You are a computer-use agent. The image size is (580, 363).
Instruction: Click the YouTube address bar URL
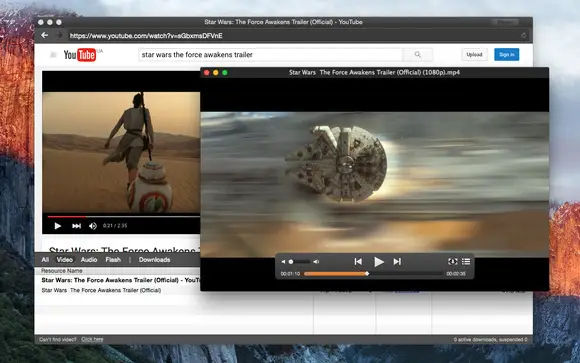click(x=146, y=36)
